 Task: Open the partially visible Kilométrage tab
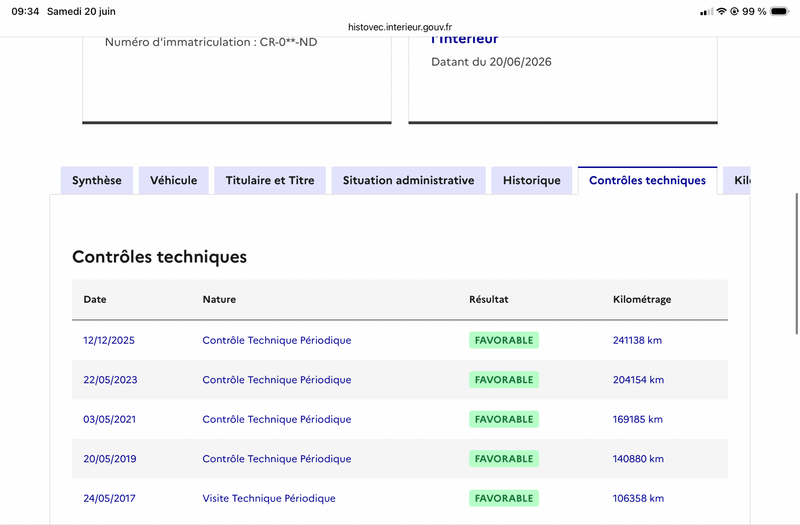pyautogui.click(x=737, y=181)
